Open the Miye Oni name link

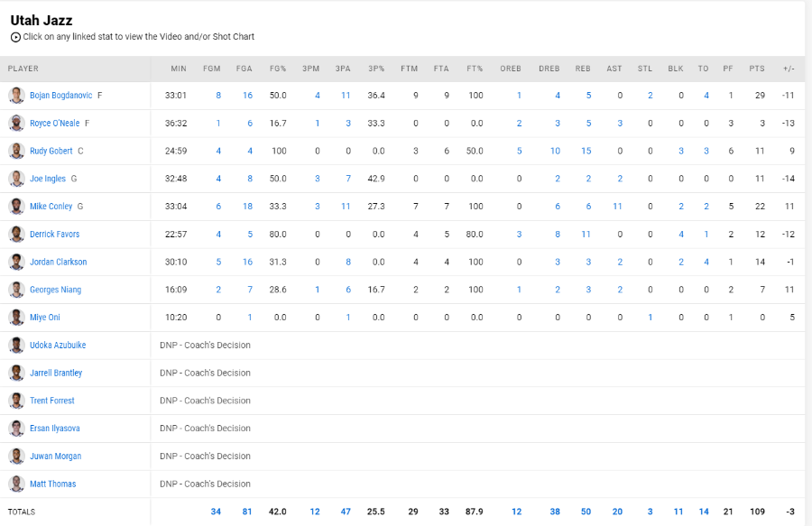tap(45, 318)
